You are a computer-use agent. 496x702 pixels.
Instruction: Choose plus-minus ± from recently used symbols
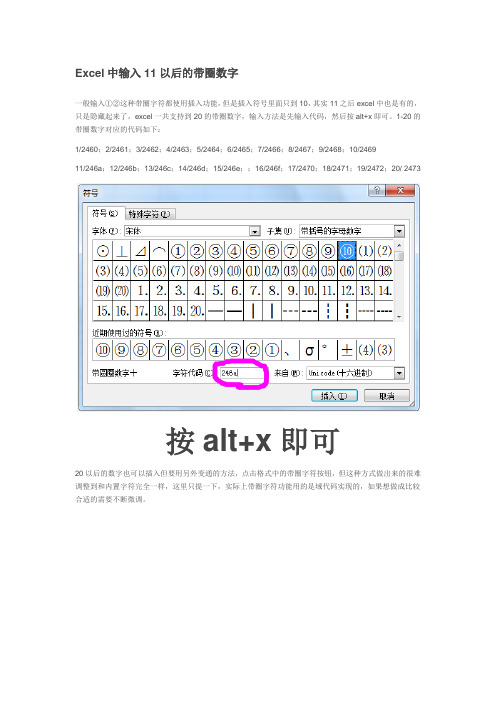point(347,350)
